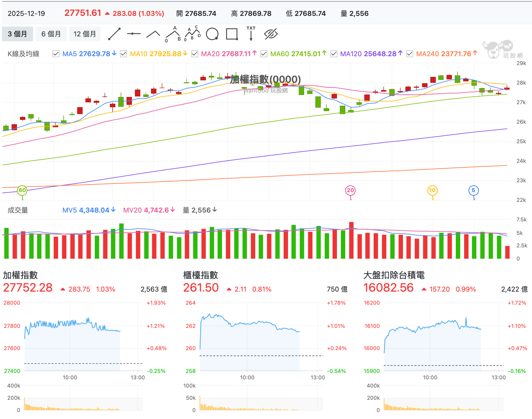Click the 60-day marker on the chart
The image size is (532, 419).
pos(22,191)
